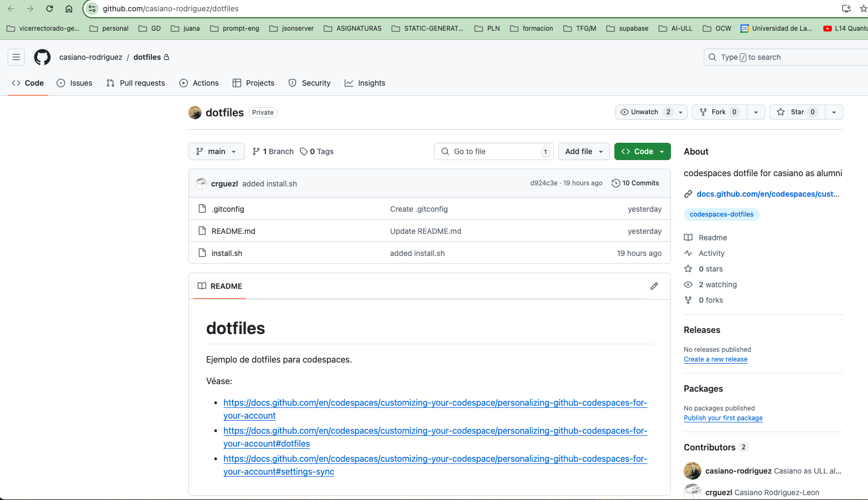
Task: Open the install.sh file
Action: 227,253
